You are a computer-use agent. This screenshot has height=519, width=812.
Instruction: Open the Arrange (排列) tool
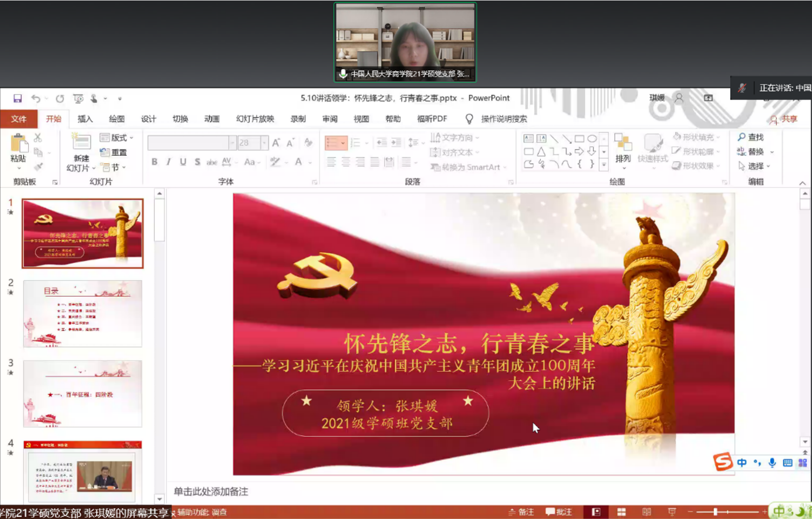[x=623, y=149]
